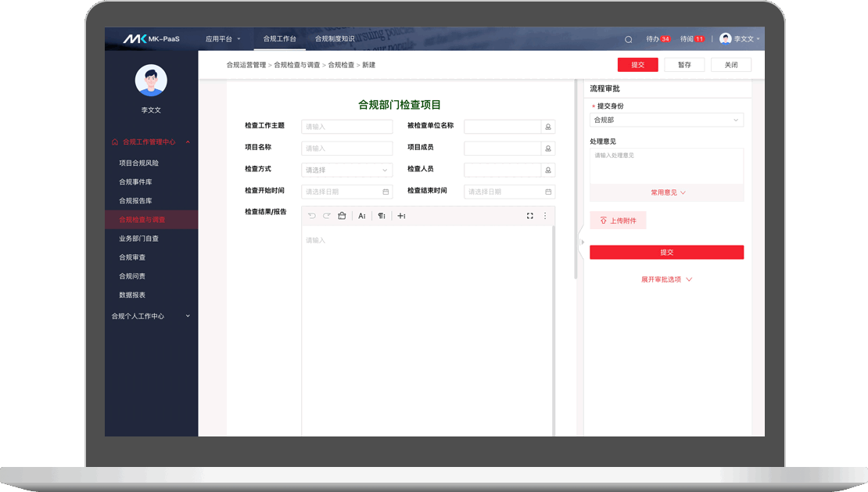This screenshot has height=492, width=868.
Task: Click calendar icon in 检查开始时间 field
Action: coord(386,192)
